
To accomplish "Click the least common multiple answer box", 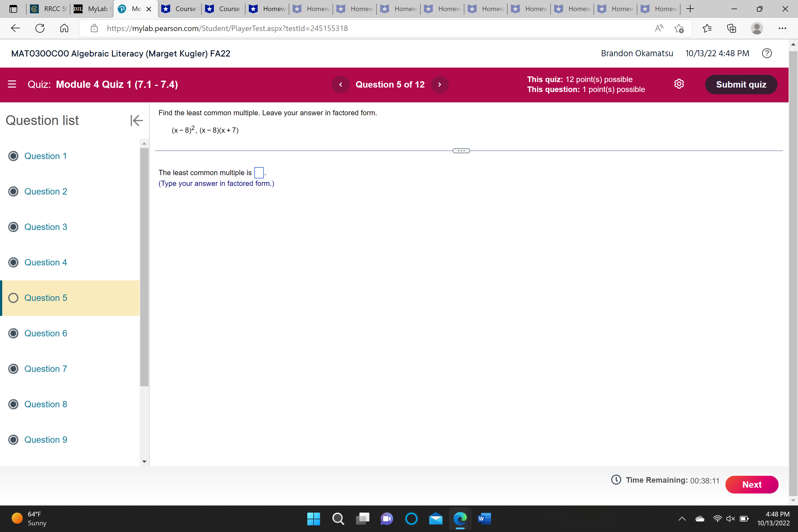I will [259, 173].
